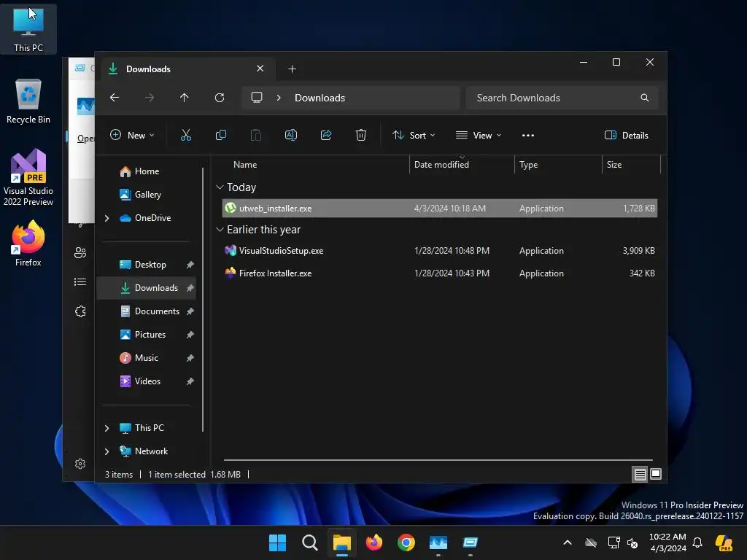Refresh the Downloads folder

coord(219,98)
